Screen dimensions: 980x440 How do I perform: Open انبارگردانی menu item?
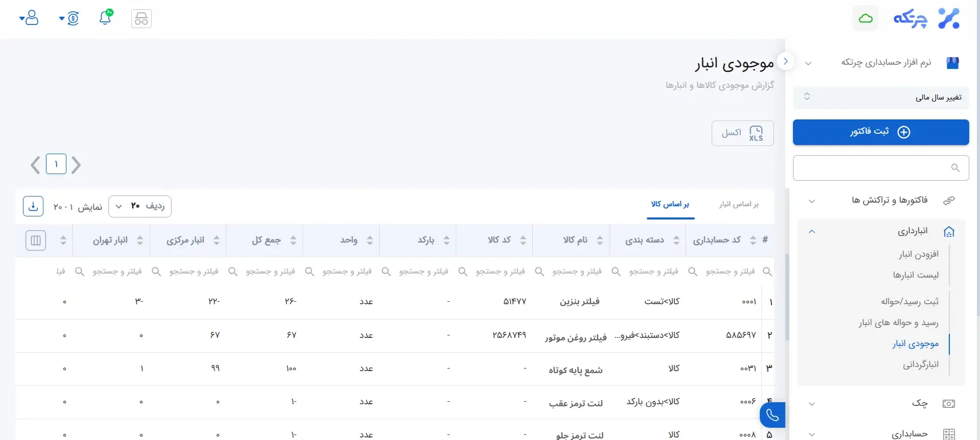coord(921,364)
